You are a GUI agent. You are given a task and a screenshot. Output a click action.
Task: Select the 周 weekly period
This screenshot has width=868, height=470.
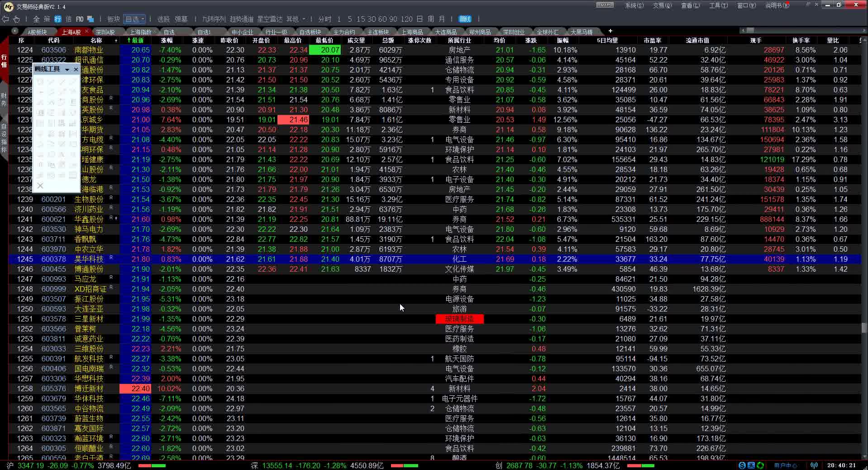(431, 19)
